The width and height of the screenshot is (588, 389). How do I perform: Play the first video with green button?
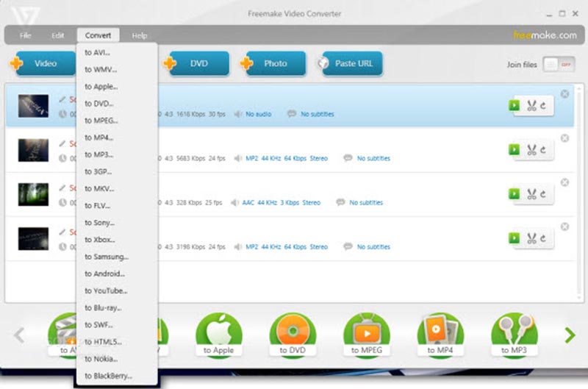click(514, 106)
